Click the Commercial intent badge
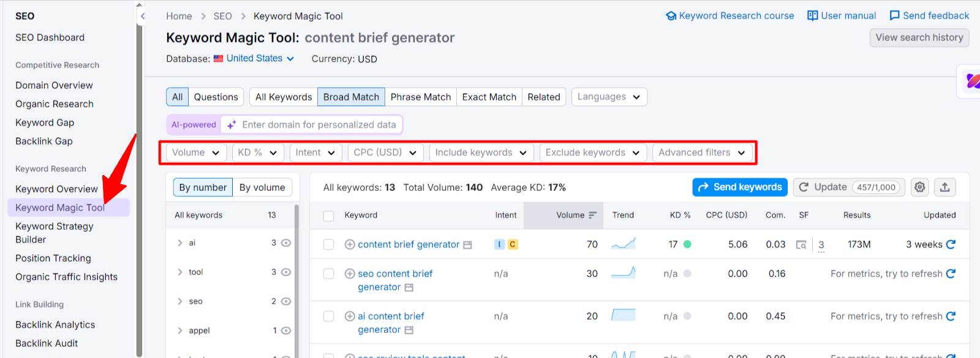 [513, 244]
